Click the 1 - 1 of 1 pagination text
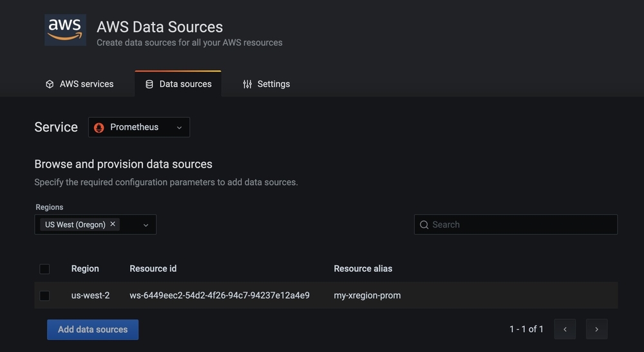Image resolution: width=644 pixels, height=352 pixels. [527, 329]
